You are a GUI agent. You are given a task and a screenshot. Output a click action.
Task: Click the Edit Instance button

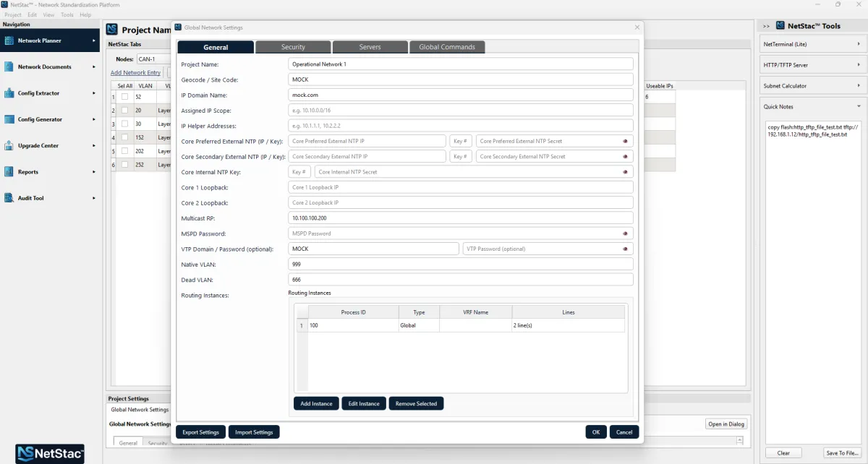(x=364, y=403)
